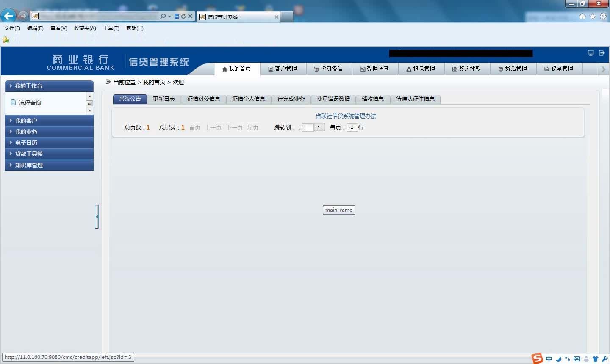Open Sogou skin shirt icon
610x364 pixels.
(596, 359)
